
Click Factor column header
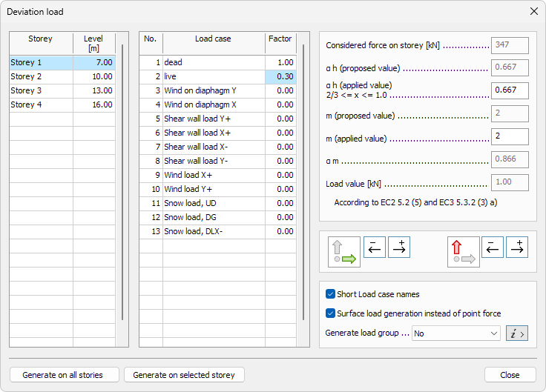pos(280,43)
